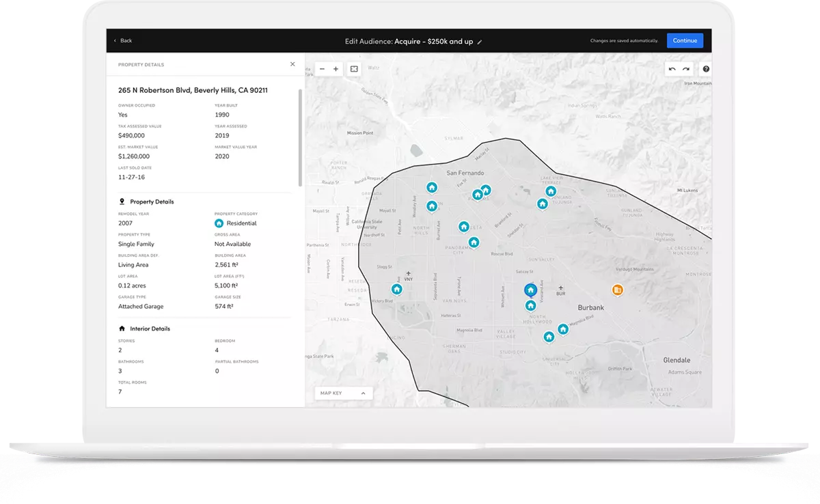
Task: Undo the last map change
Action: click(x=672, y=69)
